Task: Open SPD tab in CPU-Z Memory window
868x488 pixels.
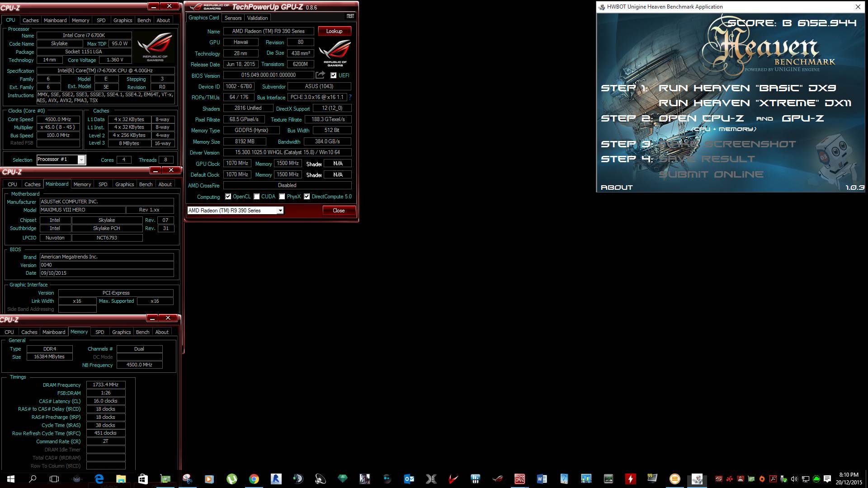Action: pos(100,332)
